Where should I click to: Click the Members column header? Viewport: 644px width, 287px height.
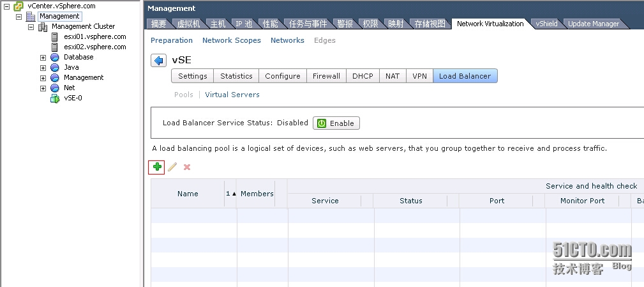coord(257,194)
